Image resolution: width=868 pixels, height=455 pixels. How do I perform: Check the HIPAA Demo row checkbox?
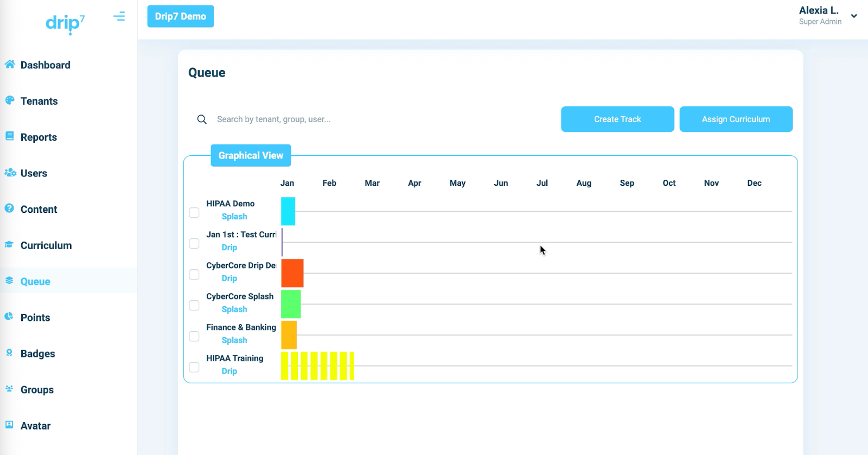click(x=194, y=213)
